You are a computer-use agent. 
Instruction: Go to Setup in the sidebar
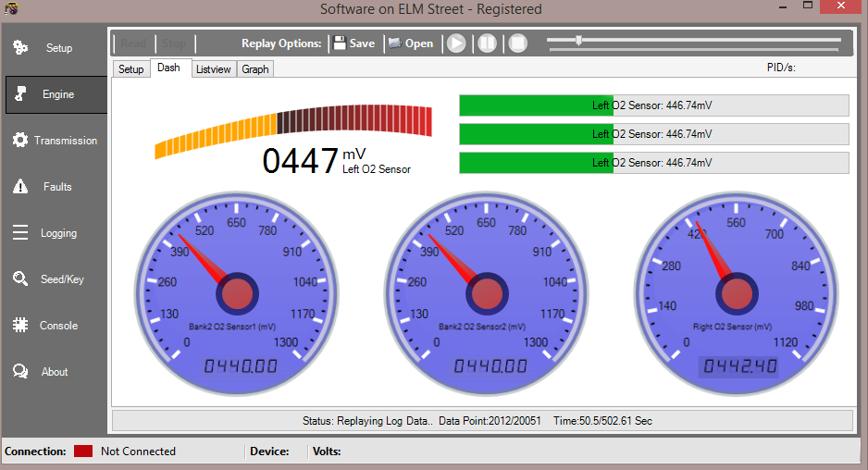(x=59, y=48)
